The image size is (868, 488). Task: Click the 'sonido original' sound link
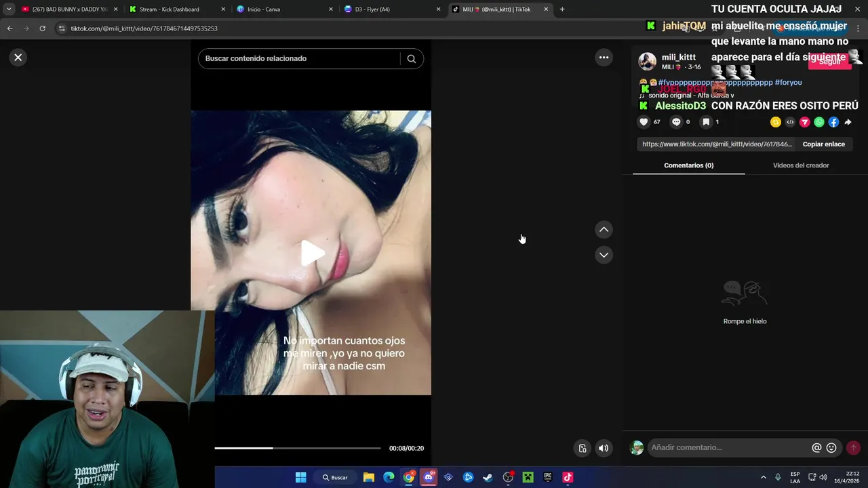click(x=686, y=96)
